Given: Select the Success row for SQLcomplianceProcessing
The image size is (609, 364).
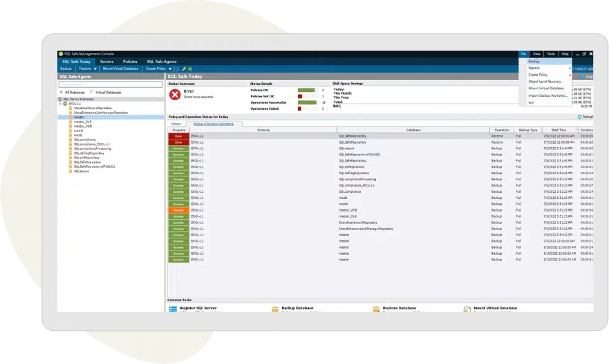Looking at the screenshot, I should (381, 180).
